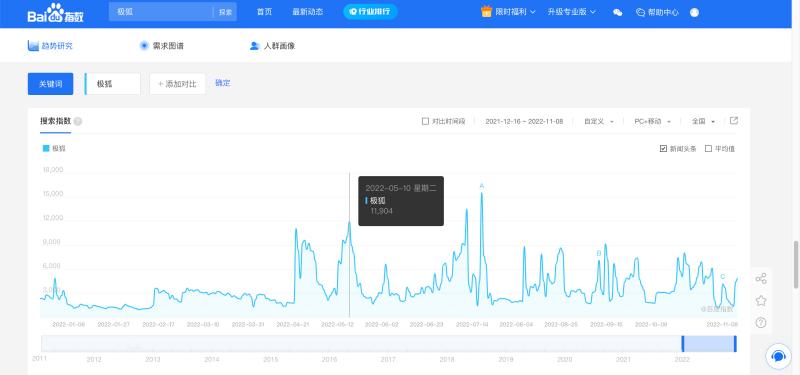Open the 全国 region dropdown
This screenshot has height=375, width=800.
[x=704, y=121]
